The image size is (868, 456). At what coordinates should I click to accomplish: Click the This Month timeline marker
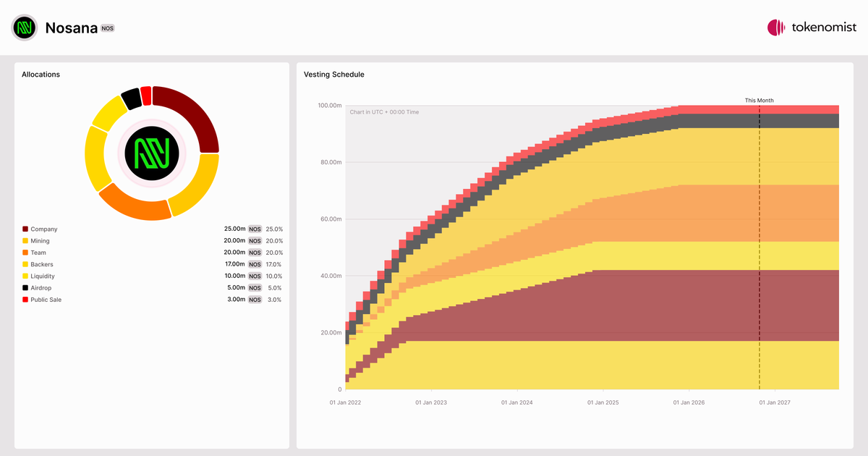click(759, 101)
